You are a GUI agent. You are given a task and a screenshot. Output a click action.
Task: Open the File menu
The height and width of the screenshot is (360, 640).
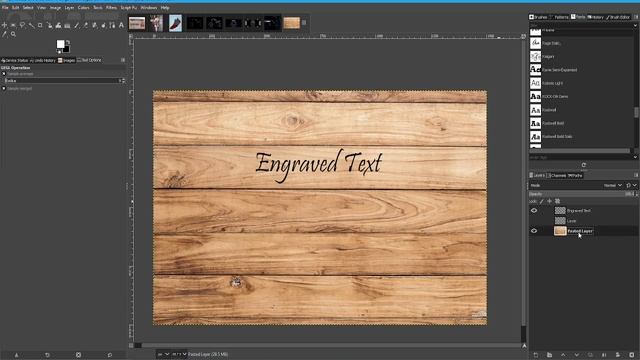[5, 7]
